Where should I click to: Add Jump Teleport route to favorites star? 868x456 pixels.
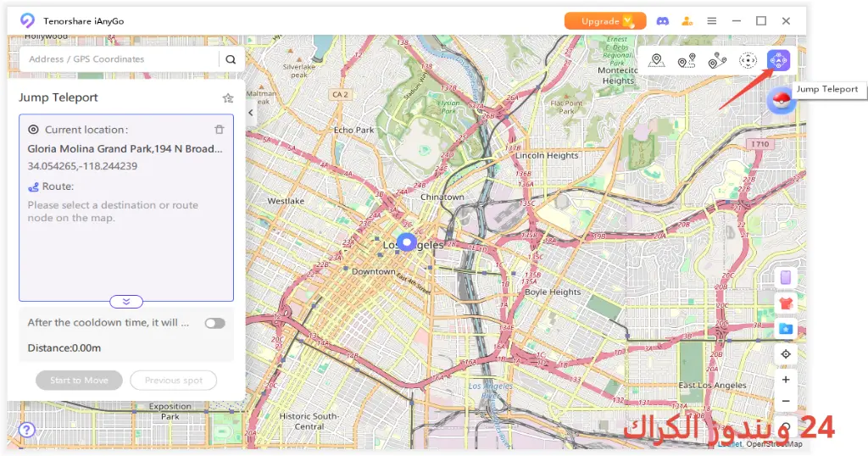pyautogui.click(x=227, y=98)
